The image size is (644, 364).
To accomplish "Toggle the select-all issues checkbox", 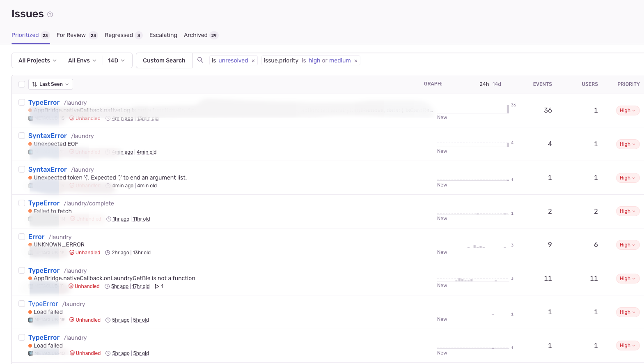I will 22,84.
